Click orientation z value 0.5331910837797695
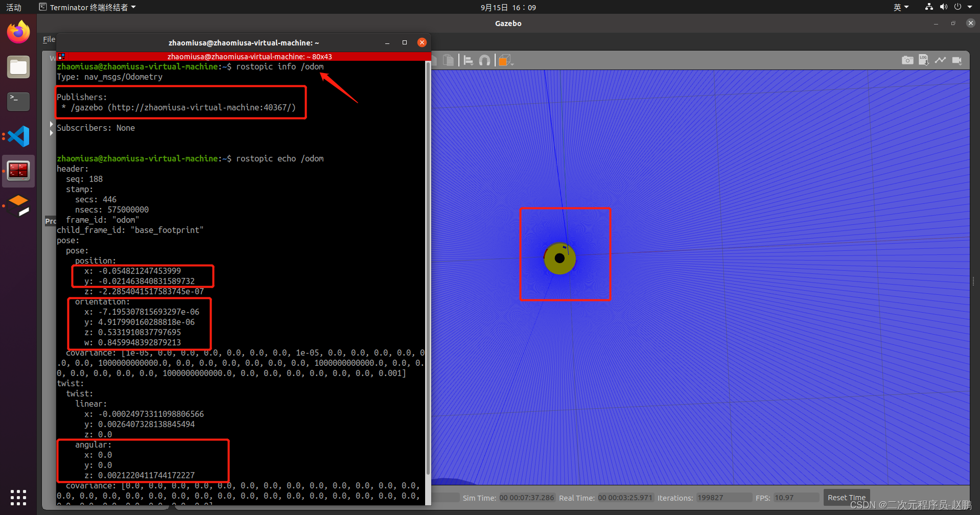The image size is (980, 515). pyautogui.click(x=139, y=332)
